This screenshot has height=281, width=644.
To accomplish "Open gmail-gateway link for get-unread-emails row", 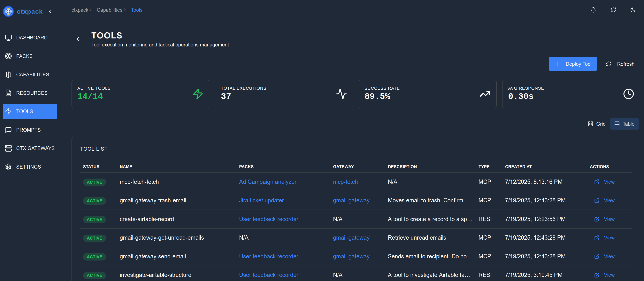I will click(351, 238).
